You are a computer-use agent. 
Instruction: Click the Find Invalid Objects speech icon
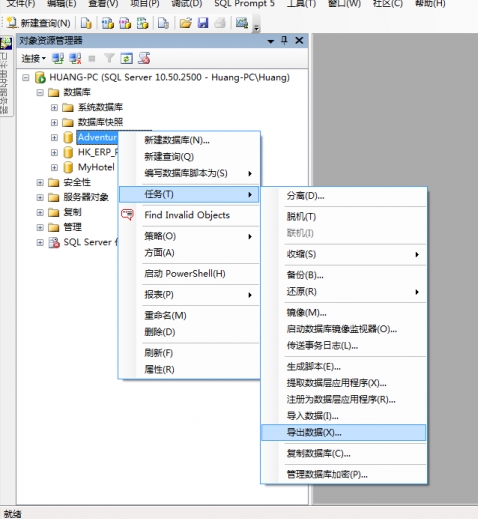click(127, 215)
